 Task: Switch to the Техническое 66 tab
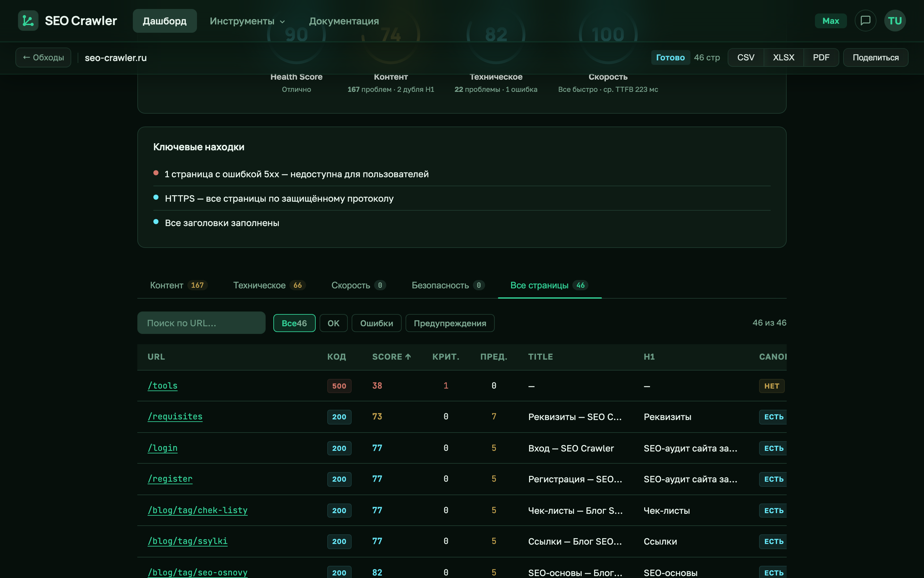point(269,285)
